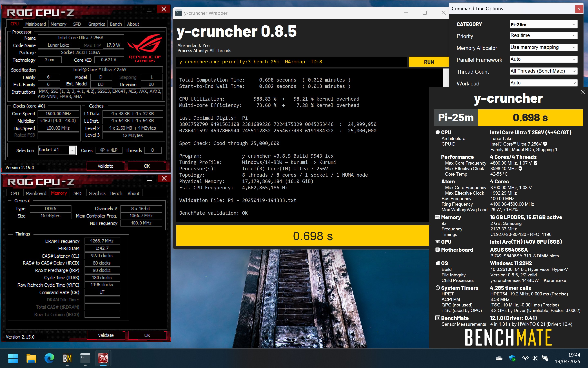Expand Memory Allocator dropdown
This screenshot has height=368, width=588.
pyautogui.click(x=543, y=47)
